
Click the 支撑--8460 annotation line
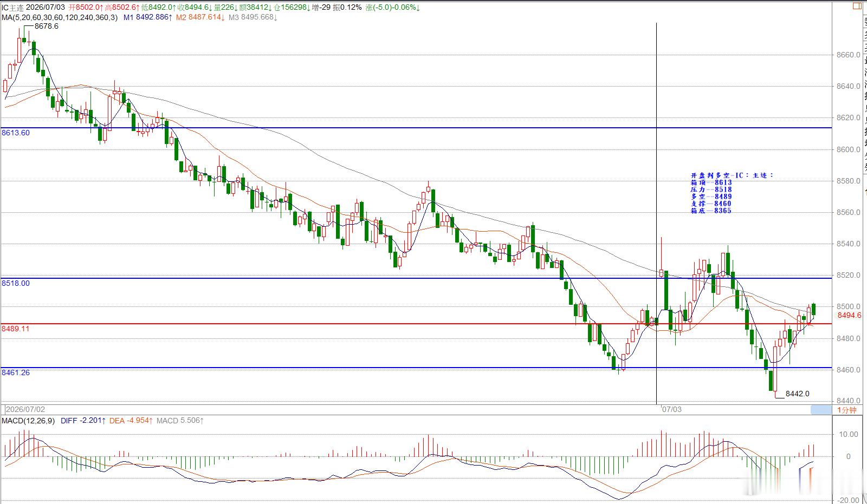pyautogui.click(x=711, y=204)
